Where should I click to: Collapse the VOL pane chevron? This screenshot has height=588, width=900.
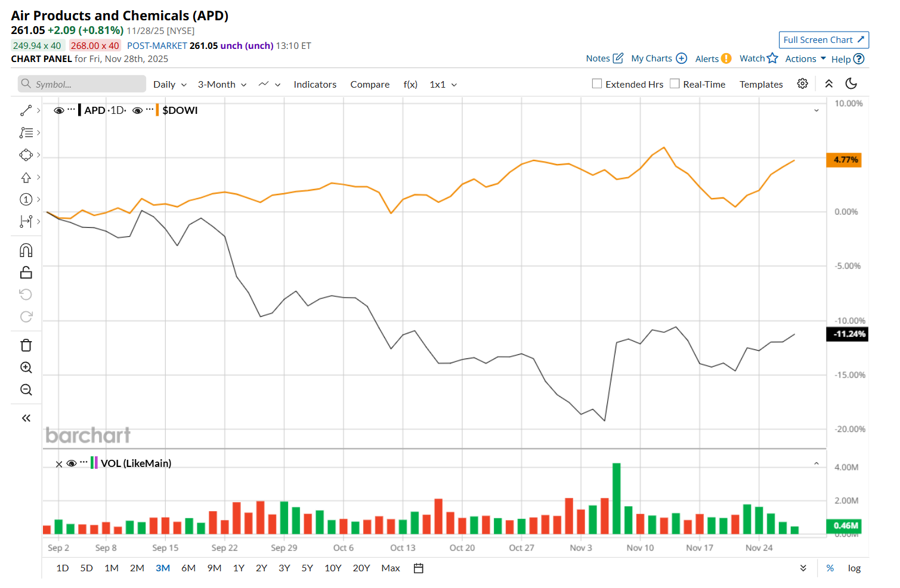pos(817,463)
